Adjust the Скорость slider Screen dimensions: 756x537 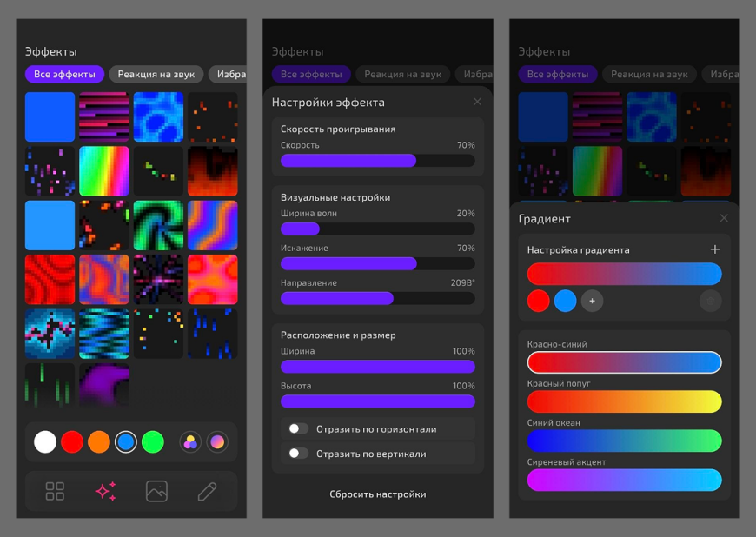click(x=377, y=161)
